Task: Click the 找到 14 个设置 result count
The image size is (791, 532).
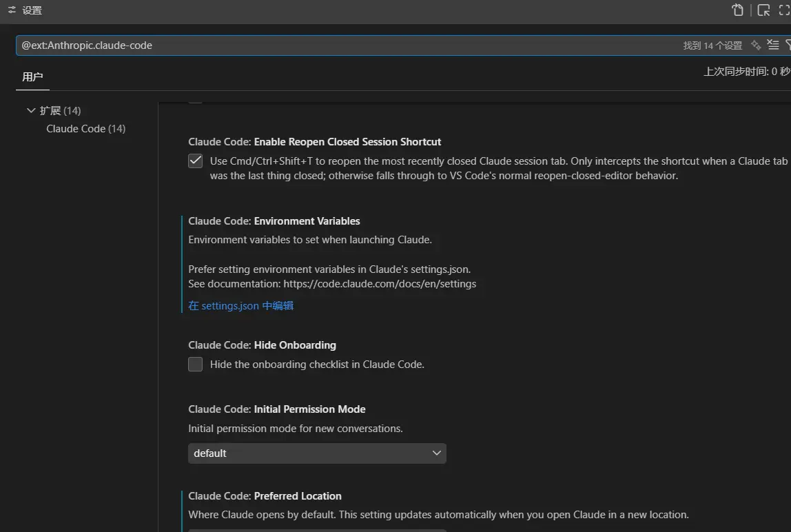Action: click(712, 45)
